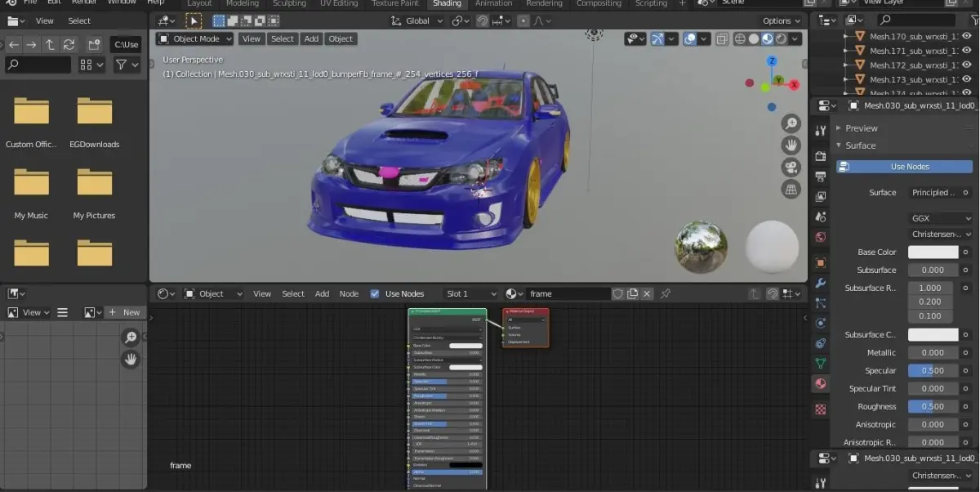Viewport: 980px width, 492px height.
Task: Toggle X-ray mode in viewport header
Action: (x=722, y=38)
